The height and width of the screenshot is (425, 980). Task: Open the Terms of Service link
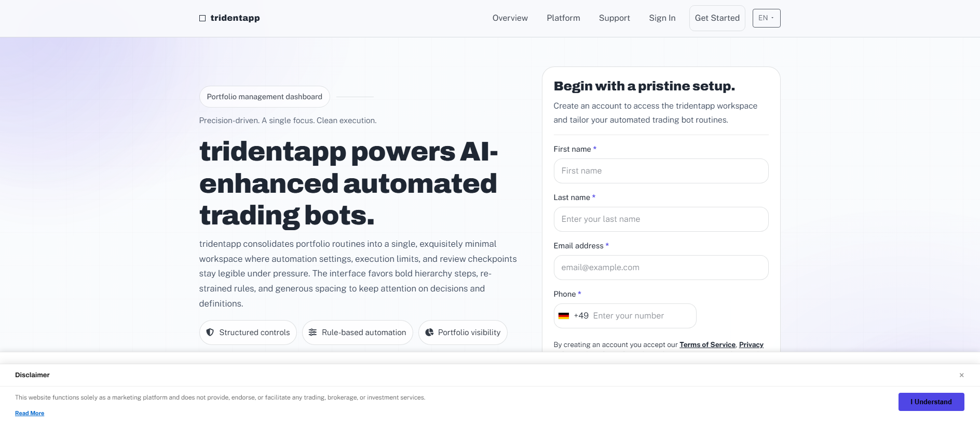click(707, 344)
